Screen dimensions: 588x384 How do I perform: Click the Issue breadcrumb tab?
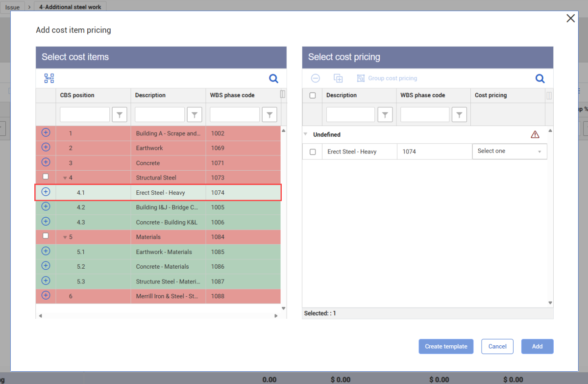click(12, 7)
